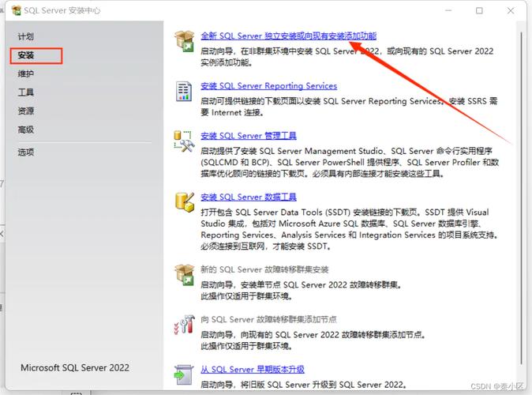The width and height of the screenshot is (532, 395).
Task: Switch to the 维护 section
Action: [26, 73]
